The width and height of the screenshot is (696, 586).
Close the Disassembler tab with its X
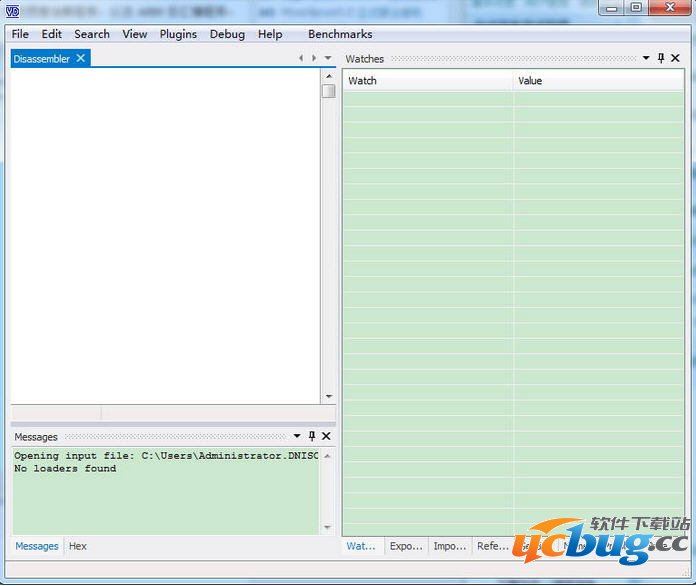[x=81, y=58]
